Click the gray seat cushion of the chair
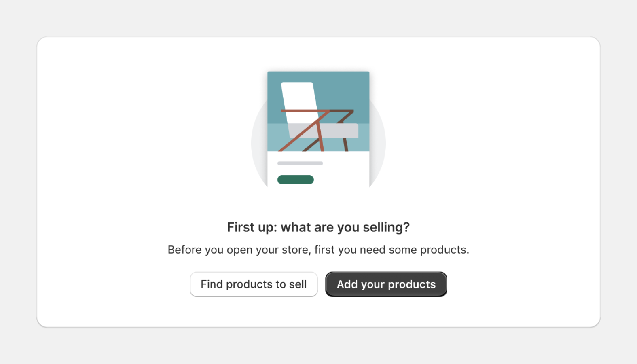The height and width of the screenshot is (364, 637). [340, 131]
